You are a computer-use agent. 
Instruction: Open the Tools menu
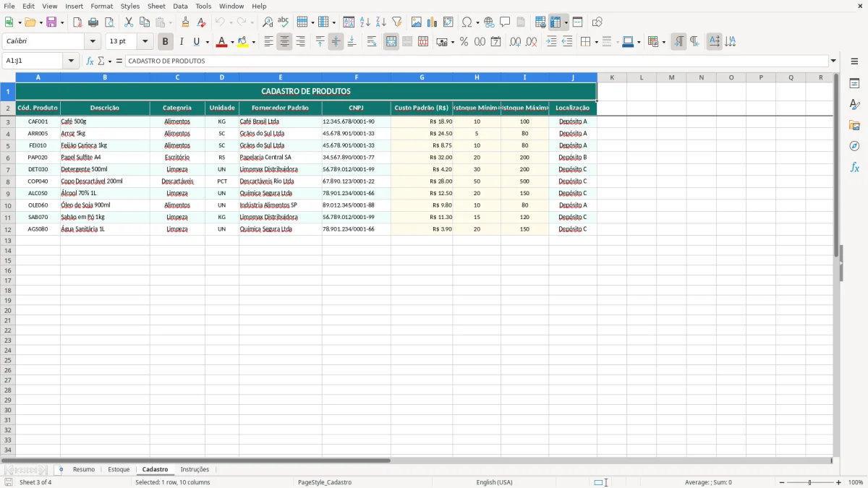pos(203,6)
